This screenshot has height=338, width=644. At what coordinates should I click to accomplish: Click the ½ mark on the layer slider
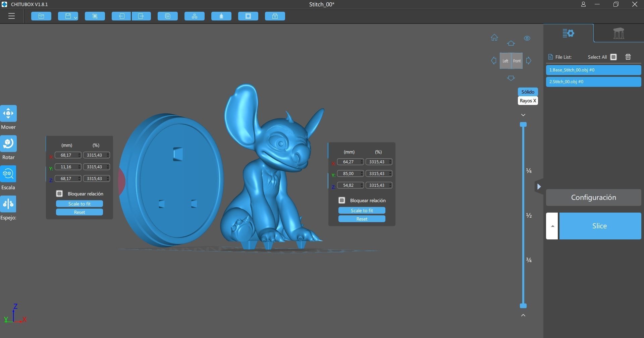(x=529, y=216)
